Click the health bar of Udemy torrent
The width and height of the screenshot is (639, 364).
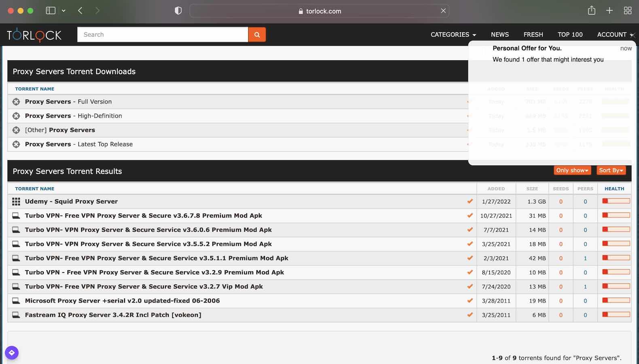point(616,201)
